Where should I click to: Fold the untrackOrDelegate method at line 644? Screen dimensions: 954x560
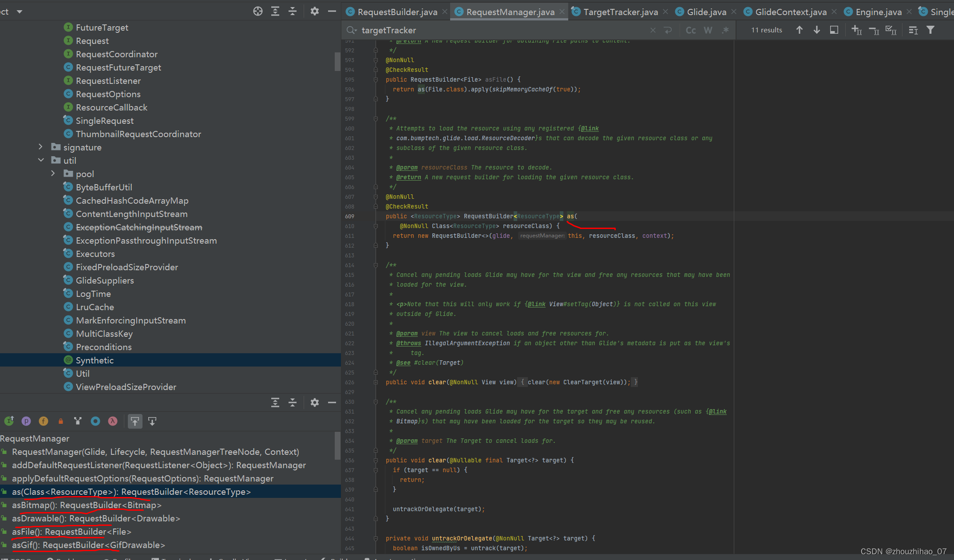(376, 538)
